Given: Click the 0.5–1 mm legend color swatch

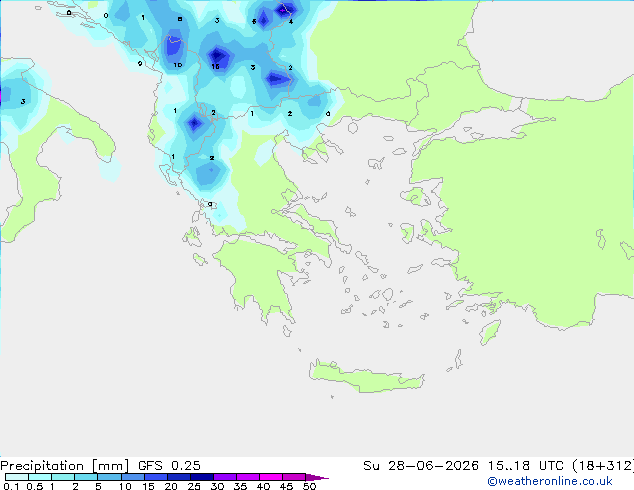Looking at the screenshot, I should point(40,477).
